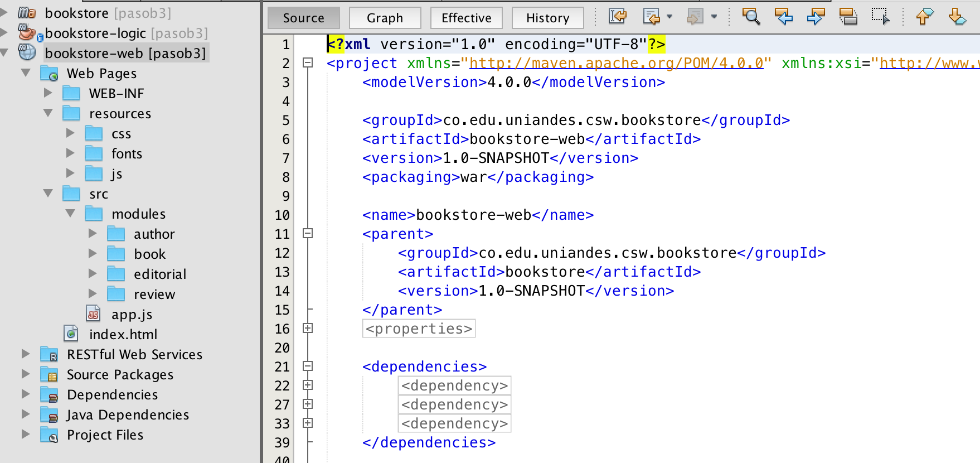Collapse the resources folder in tree

48,113
